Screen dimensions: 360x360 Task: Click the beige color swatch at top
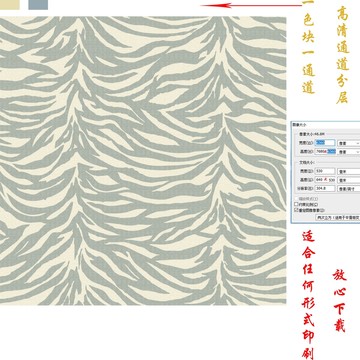(x=9, y=4)
